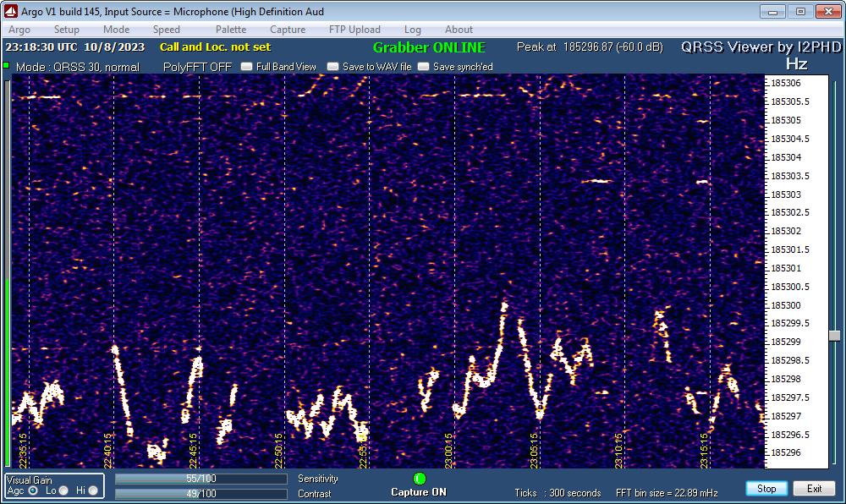The image size is (846, 504).
Task: Open the Palette menu
Action: click(x=231, y=30)
